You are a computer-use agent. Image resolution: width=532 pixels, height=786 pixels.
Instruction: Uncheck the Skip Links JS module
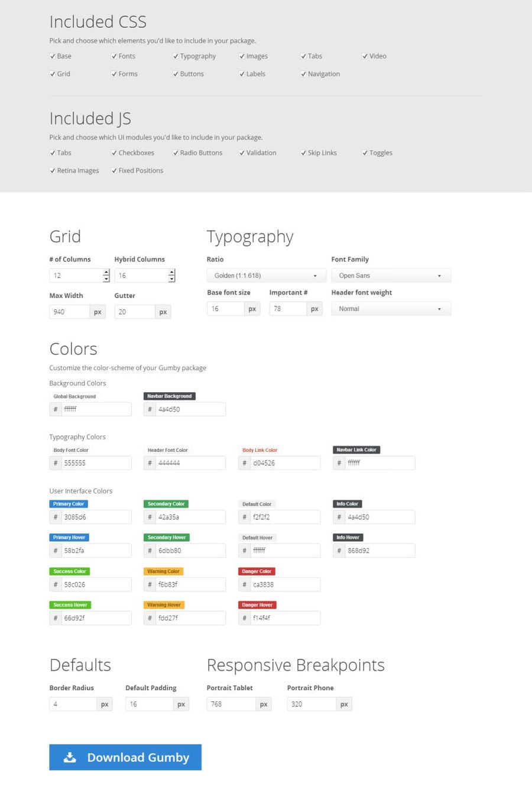coord(303,153)
